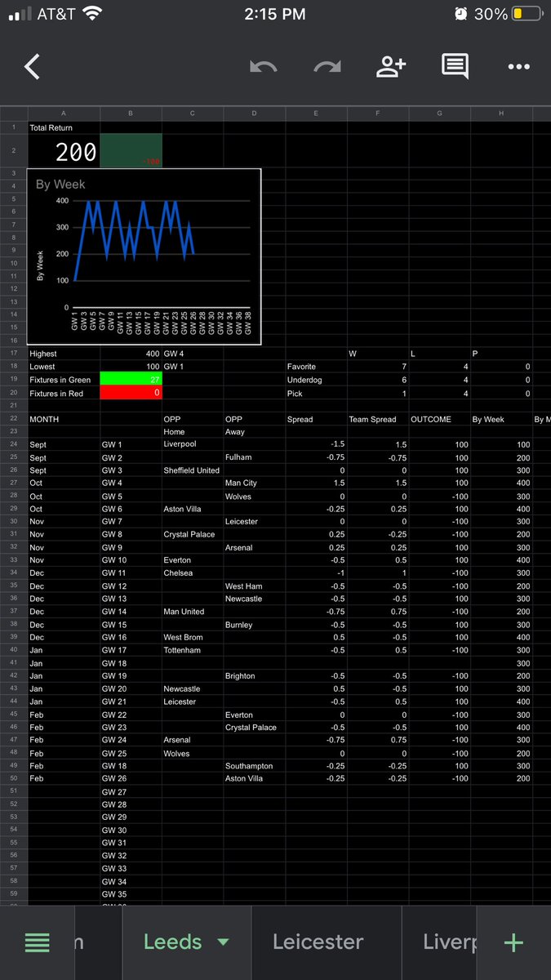Select the Man United cell
Screen dimensions: 551x980
(193, 612)
